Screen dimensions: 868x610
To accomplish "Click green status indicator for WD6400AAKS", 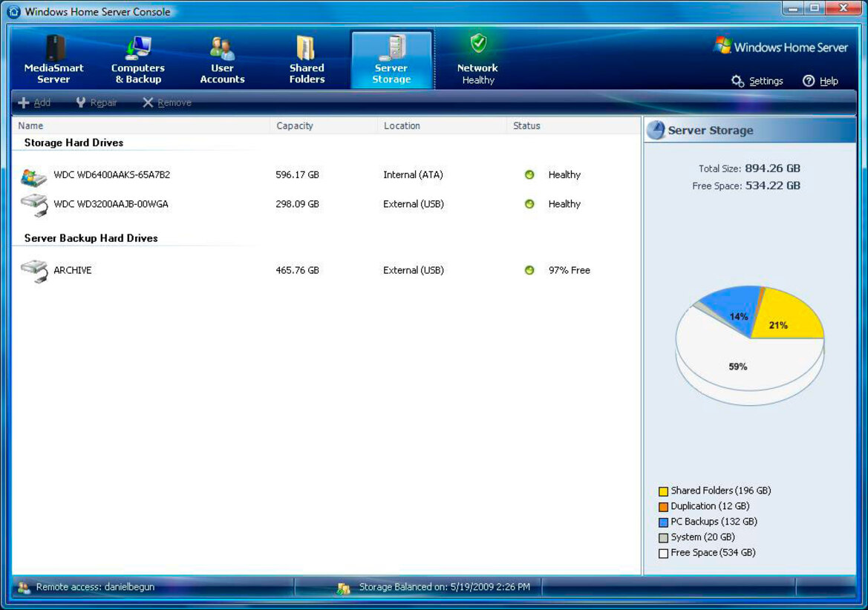I will (x=529, y=174).
